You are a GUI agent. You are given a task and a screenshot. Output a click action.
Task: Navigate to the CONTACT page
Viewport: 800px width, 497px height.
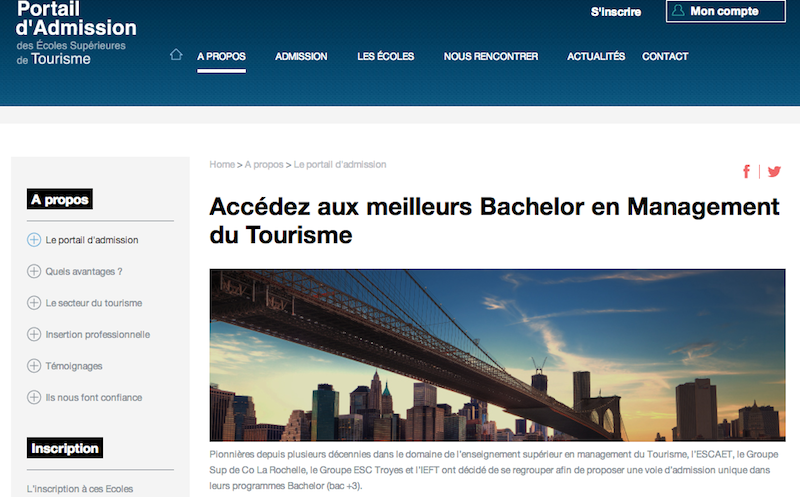coord(665,57)
